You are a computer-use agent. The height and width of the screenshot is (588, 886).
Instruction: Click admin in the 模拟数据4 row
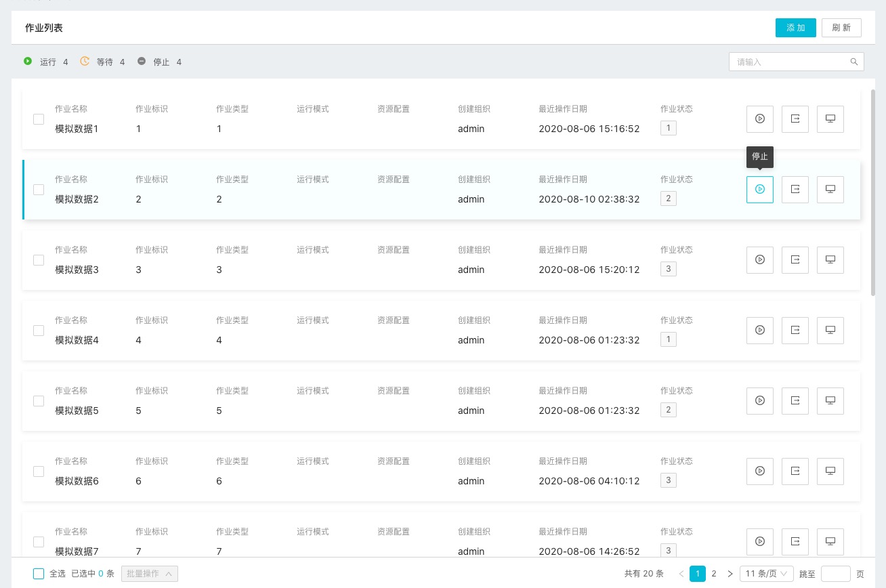[471, 340]
